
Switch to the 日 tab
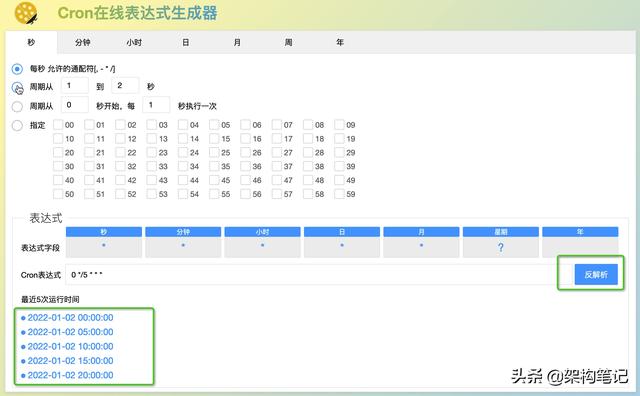click(x=186, y=42)
